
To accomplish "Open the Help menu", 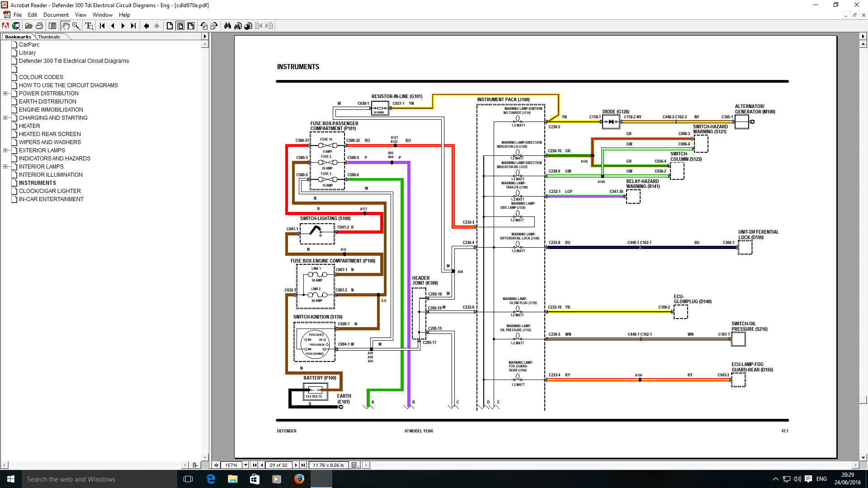I will click(x=124, y=15).
